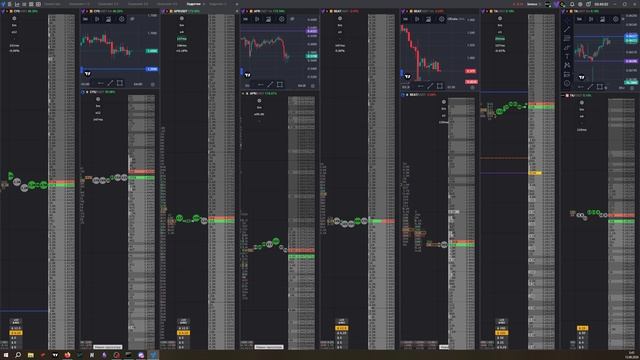Viewport: 640px width, 360px height.
Task: Click TradingView logo on CYS chart
Action: click(87, 74)
